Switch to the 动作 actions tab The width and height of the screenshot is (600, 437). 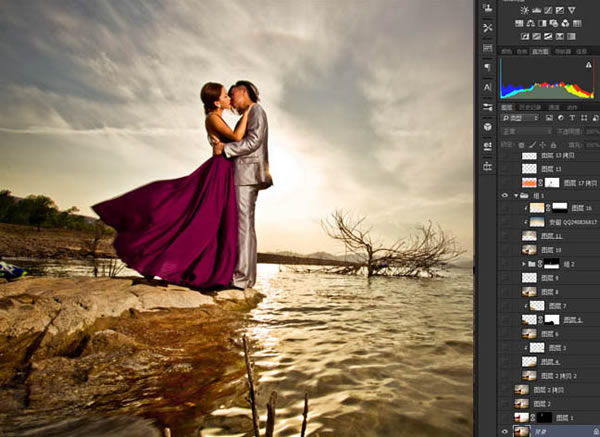point(572,108)
